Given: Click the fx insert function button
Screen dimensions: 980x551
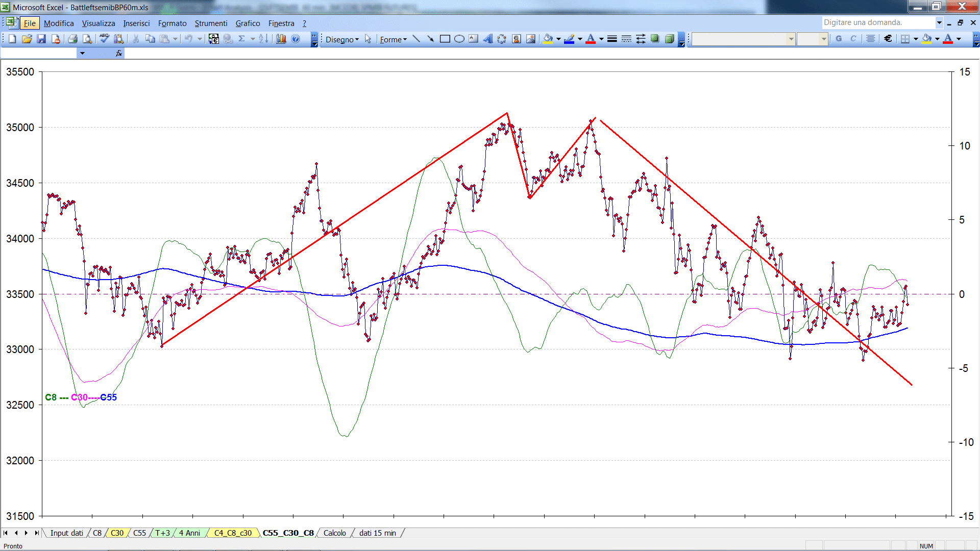Looking at the screenshot, I should (x=119, y=53).
